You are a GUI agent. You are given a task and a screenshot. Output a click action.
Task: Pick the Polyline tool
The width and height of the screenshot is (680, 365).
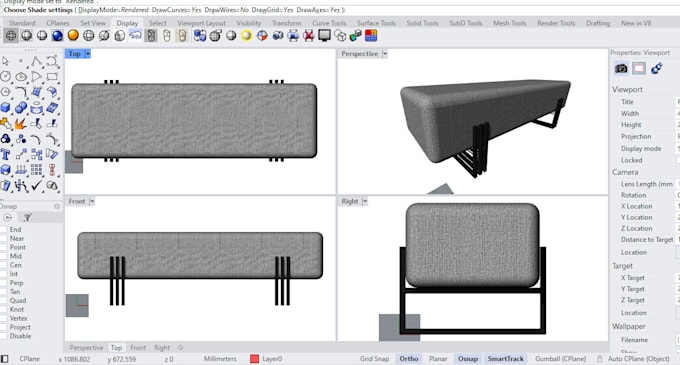click(37, 62)
